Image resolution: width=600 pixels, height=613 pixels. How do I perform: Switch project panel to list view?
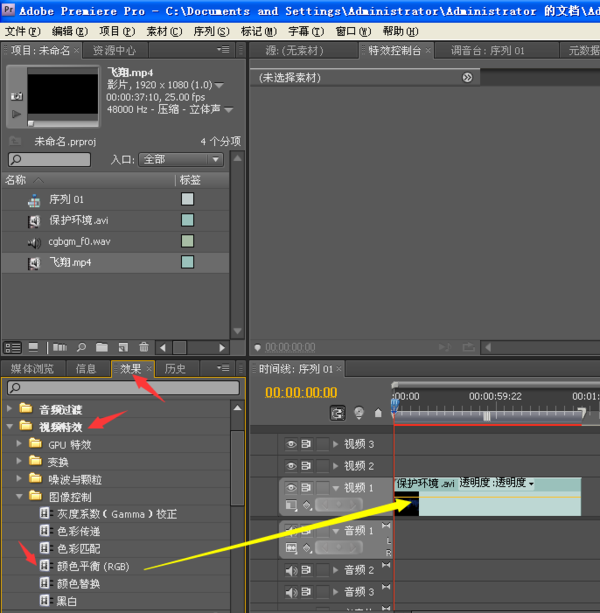[x=12, y=348]
